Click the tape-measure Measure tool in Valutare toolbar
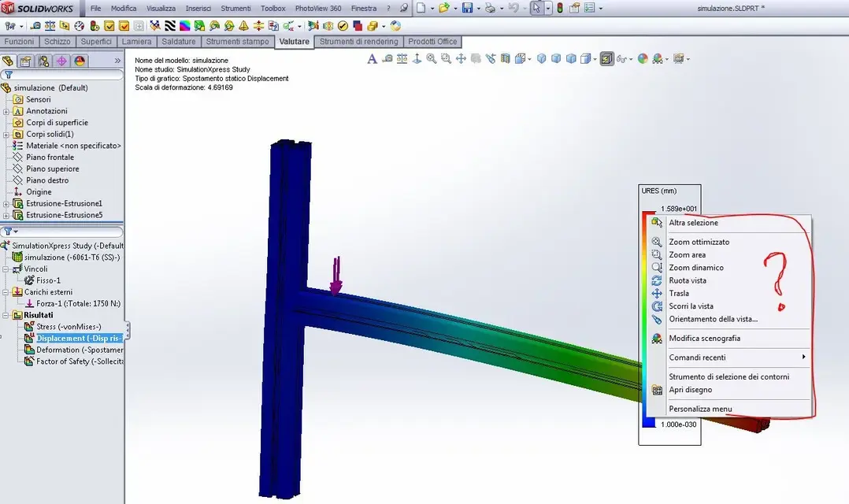 pos(35,25)
